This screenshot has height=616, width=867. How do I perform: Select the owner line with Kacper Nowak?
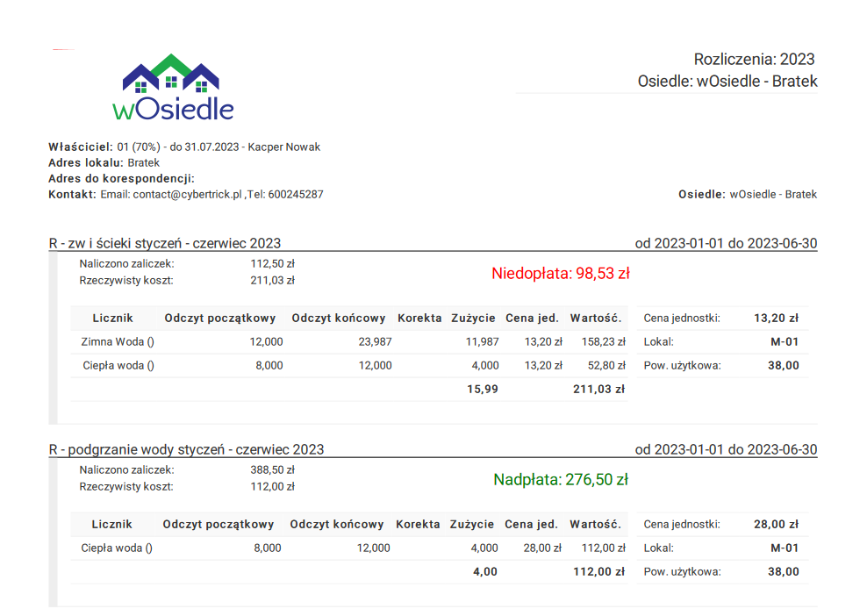click(184, 147)
